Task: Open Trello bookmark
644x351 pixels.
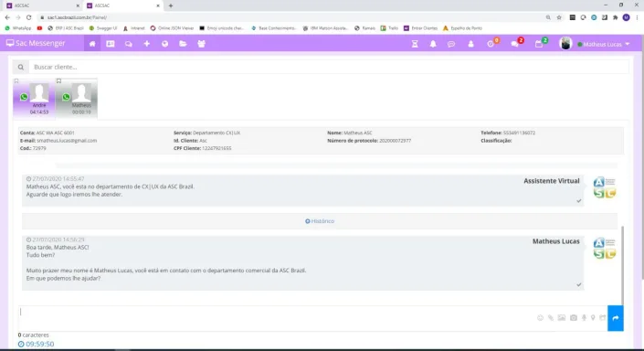Action: [389, 28]
